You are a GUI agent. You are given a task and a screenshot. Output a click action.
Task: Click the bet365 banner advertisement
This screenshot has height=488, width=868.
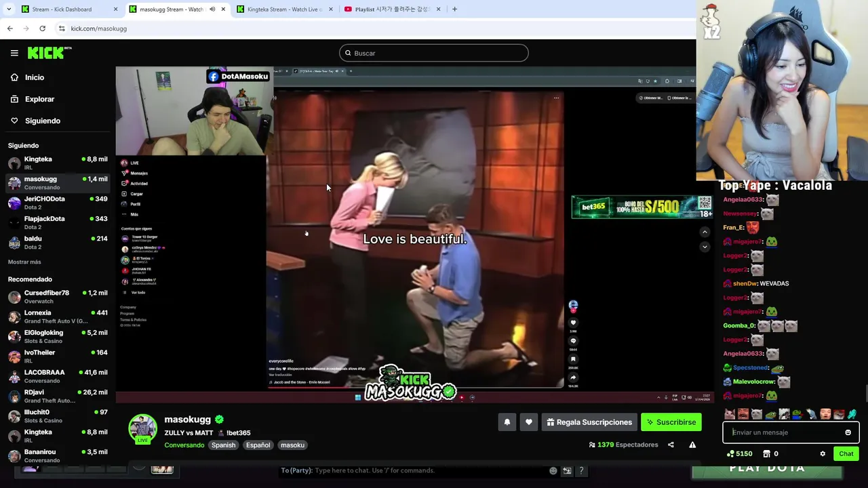[x=642, y=207]
